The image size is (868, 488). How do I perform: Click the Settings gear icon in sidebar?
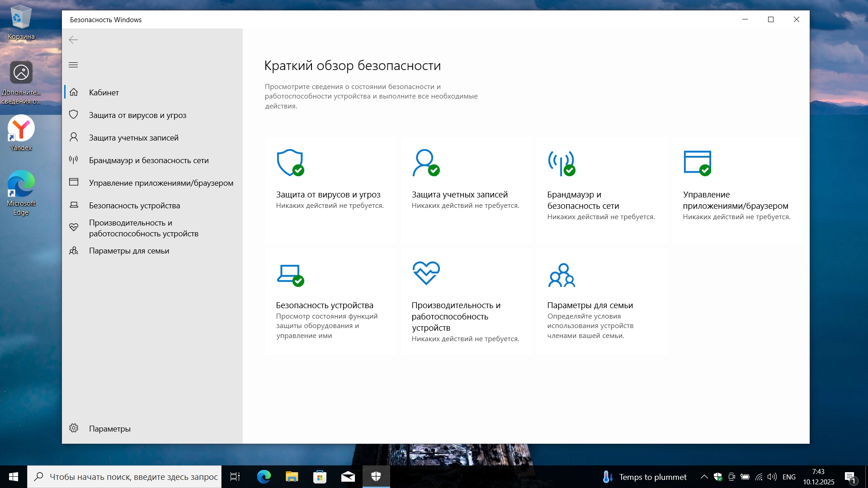pos(74,428)
